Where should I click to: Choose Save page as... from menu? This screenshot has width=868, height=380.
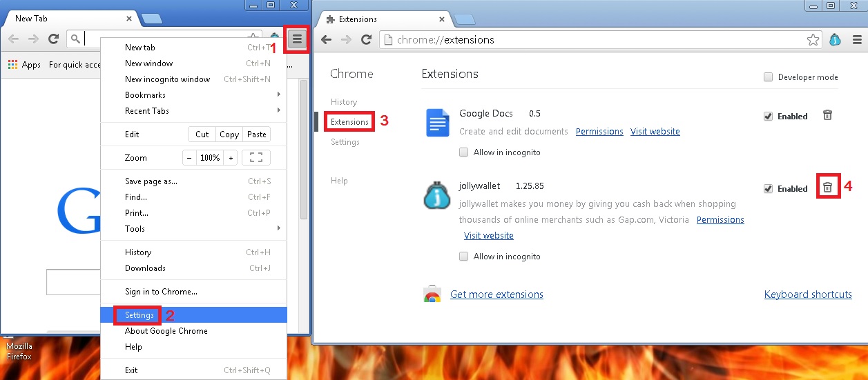click(193, 181)
